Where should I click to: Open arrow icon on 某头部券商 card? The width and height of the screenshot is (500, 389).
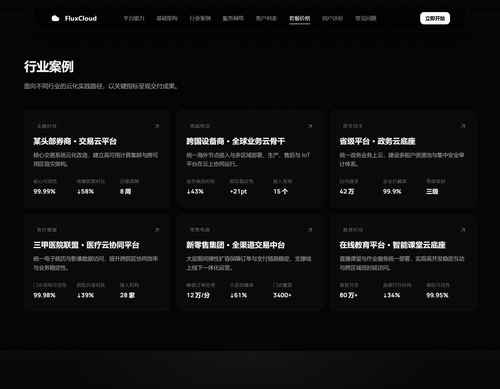157,126
